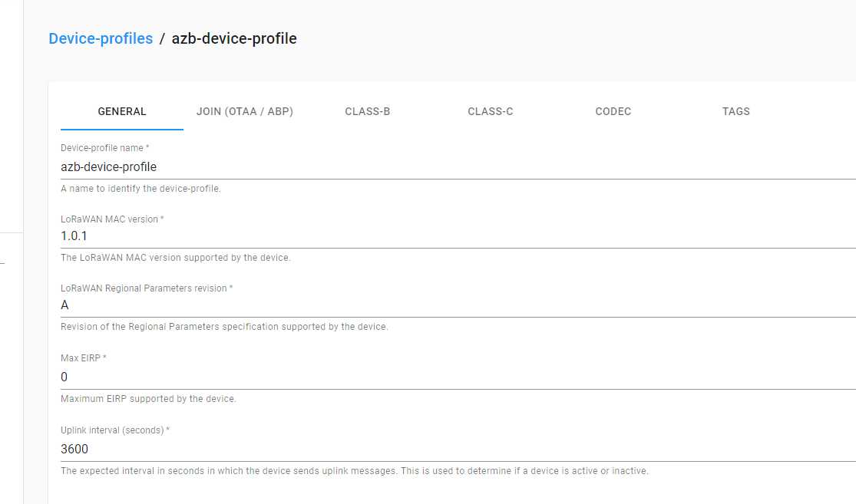Click the 'Uplink interval (seconds) *' label

point(115,430)
